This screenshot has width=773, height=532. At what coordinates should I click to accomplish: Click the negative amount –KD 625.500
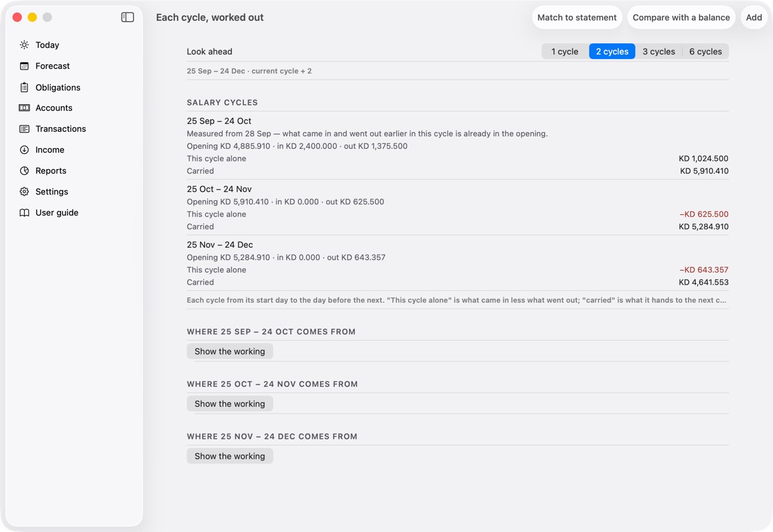(x=704, y=214)
